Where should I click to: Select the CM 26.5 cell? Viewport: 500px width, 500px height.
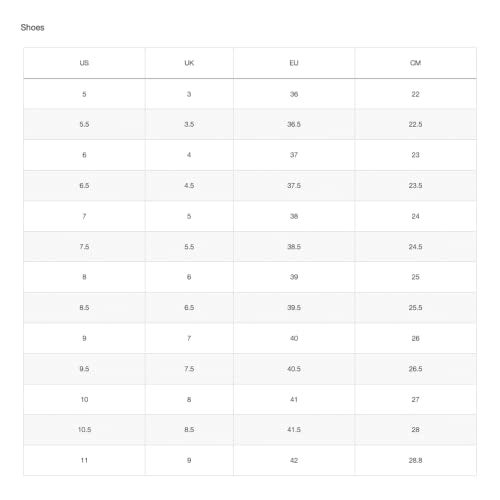tap(415, 369)
